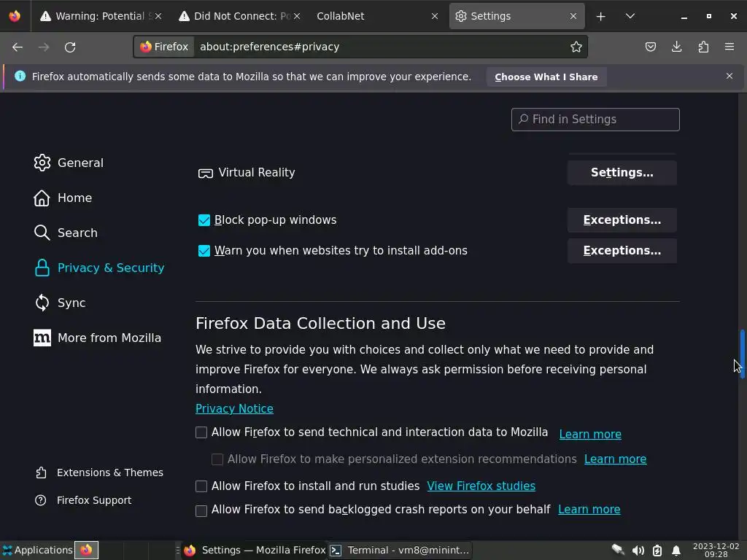747x560 pixels.
Task: Toggle personalized extension recommendations checkbox
Action: 217,459
